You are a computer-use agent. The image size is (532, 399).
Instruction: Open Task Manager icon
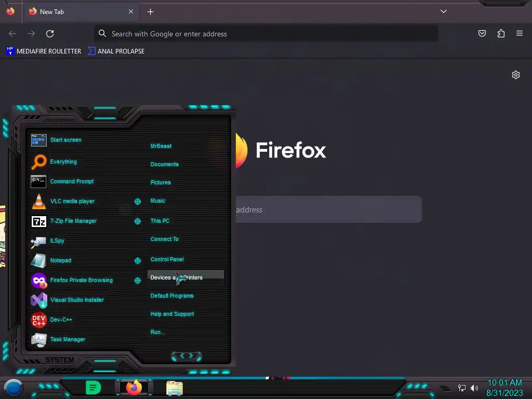coord(38,340)
